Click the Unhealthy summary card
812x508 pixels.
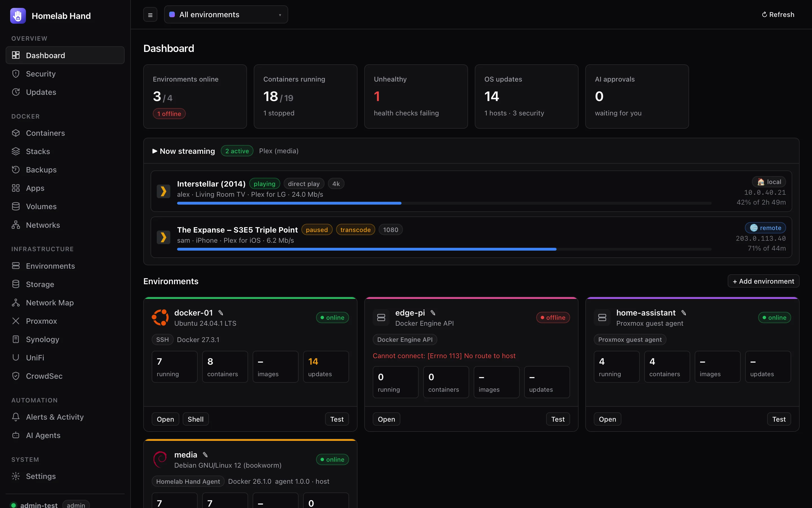click(x=416, y=97)
